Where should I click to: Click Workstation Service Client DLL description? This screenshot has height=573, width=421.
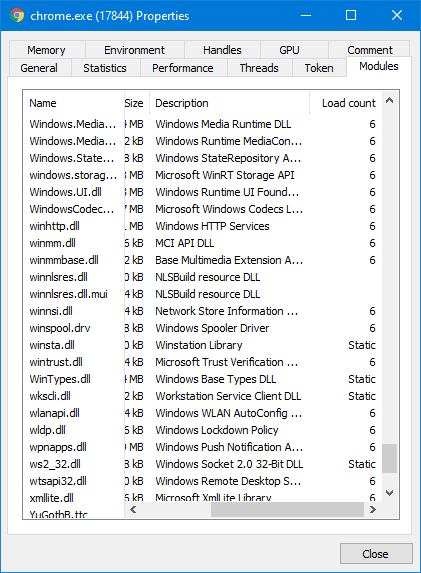(x=228, y=396)
